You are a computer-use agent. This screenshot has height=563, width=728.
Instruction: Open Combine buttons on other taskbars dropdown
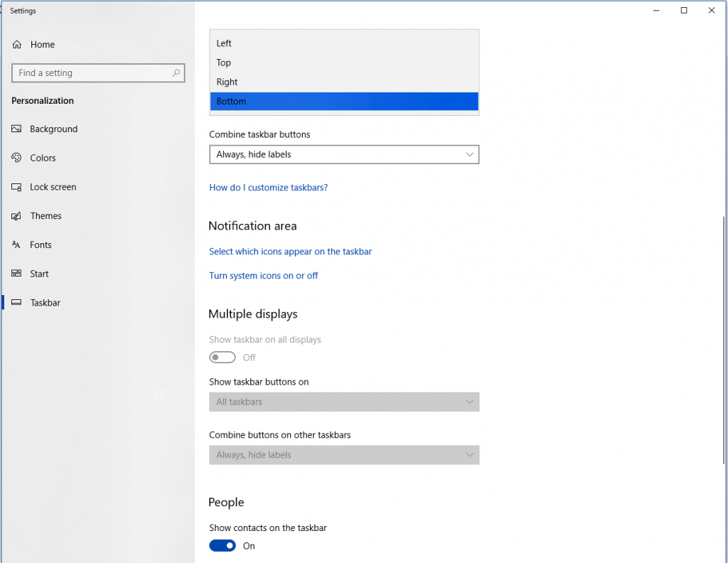pyautogui.click(x=344, y=455)
